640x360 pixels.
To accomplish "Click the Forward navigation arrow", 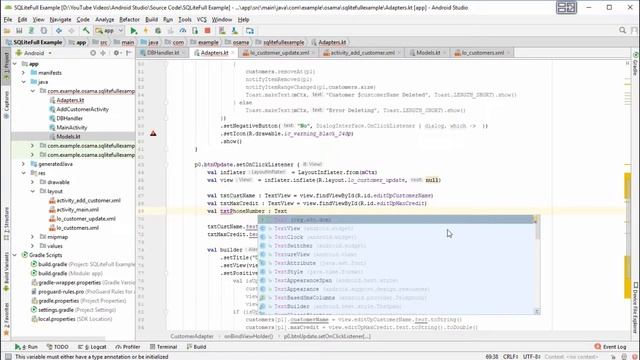I will [71, 31].
